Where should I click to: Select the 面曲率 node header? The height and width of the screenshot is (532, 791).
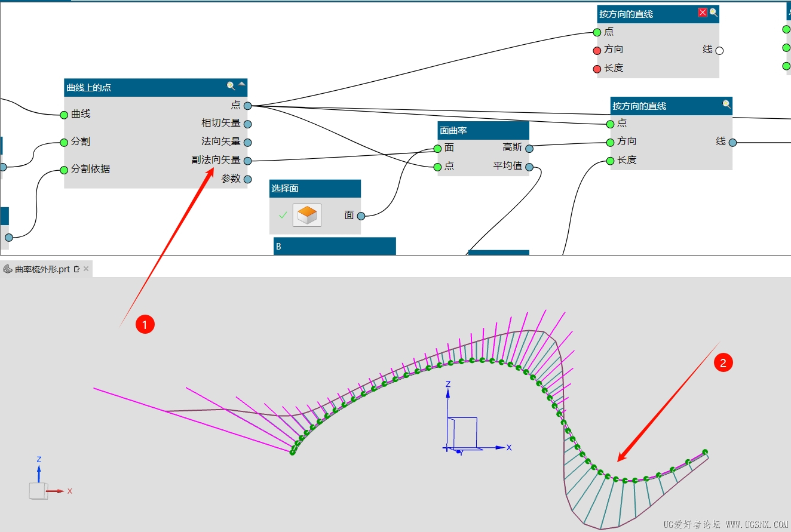pyautogui.click(x=483, y=130)
